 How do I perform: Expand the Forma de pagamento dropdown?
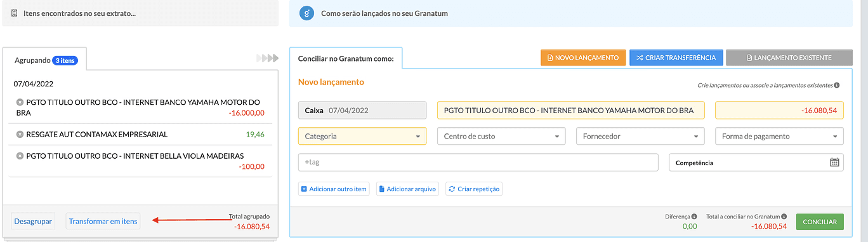point(779,136)
